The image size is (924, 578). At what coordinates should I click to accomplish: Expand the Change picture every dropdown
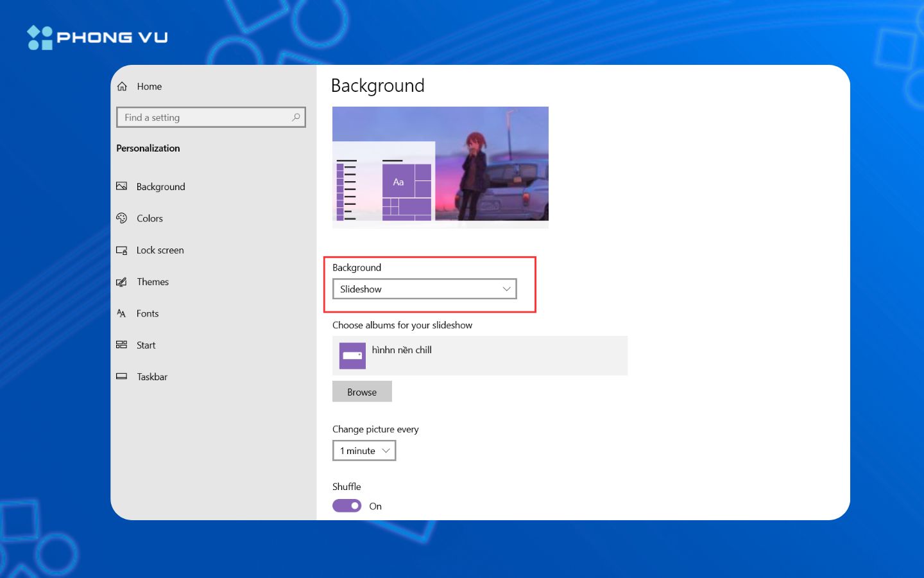click(364, 451)
